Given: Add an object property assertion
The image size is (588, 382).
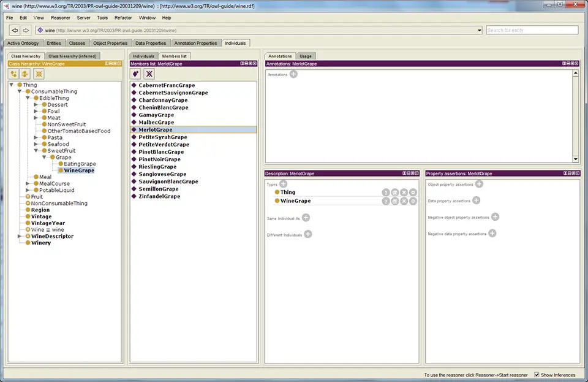Looking at the screenshot, I should [x=479, y=183].
